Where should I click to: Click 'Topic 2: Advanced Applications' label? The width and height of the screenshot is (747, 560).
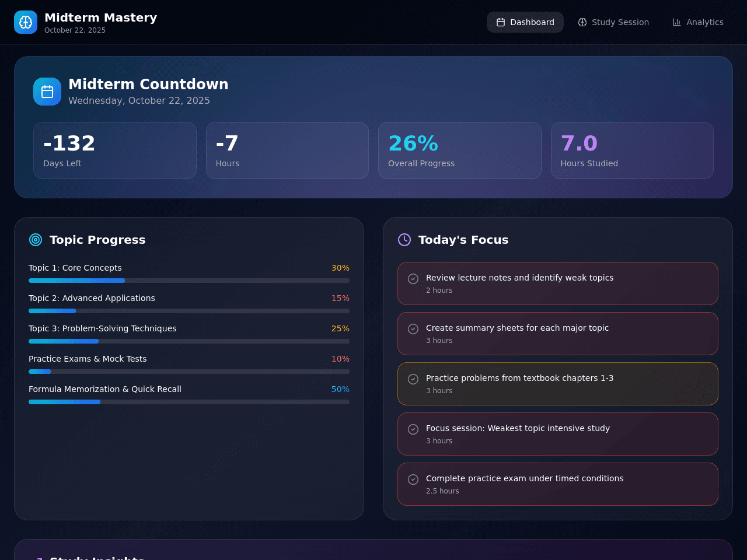coord(92,298)
